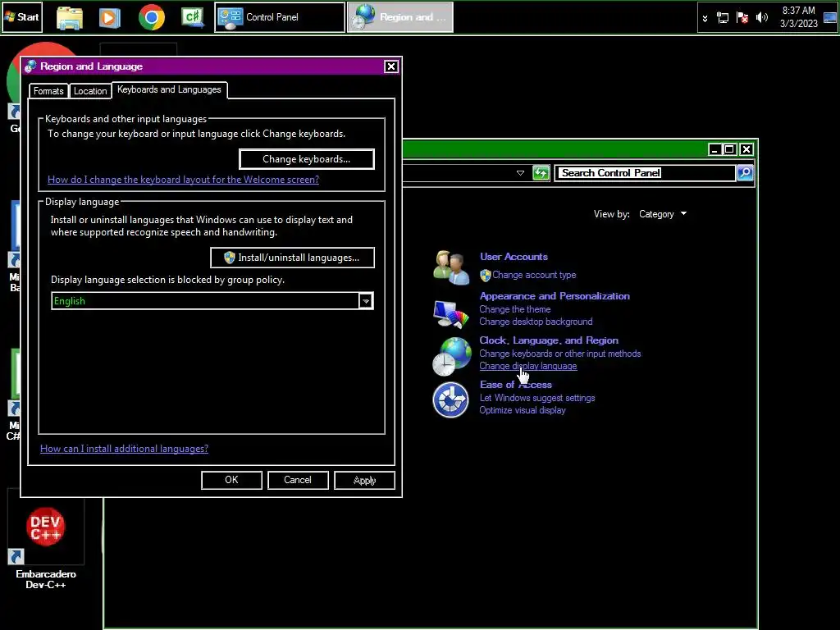Open the Clock, Language, and Region globe icon
Image resolution: width=840 pixels, height=630 pixels.
452,356
